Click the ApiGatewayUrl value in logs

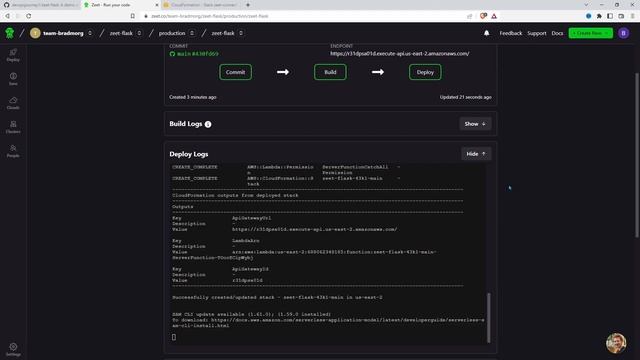pyautogui.click(x=314, y=229)
